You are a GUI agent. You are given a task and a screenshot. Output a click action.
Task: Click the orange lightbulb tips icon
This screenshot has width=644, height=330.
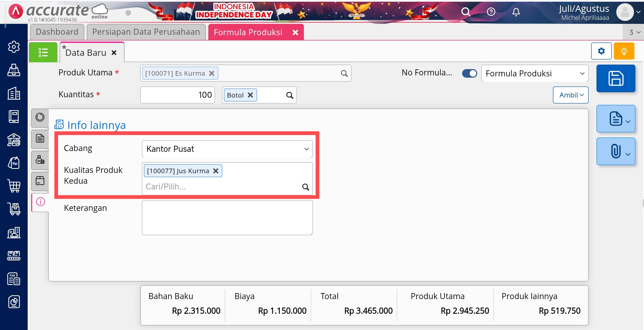[624, 51]
